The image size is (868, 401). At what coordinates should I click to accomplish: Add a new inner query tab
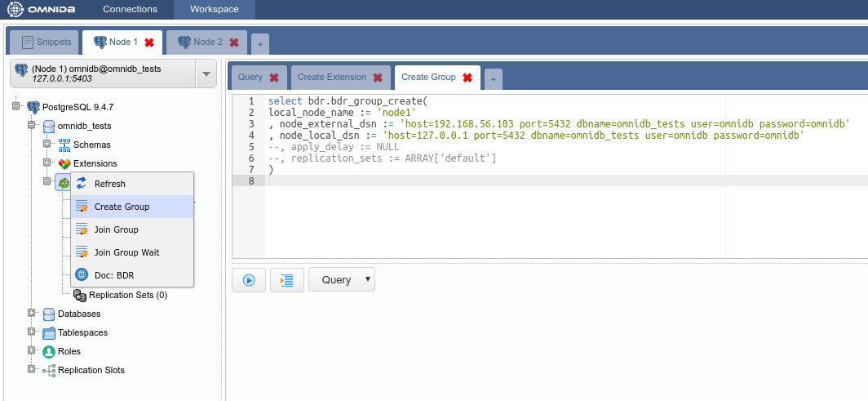pos(494,79)
